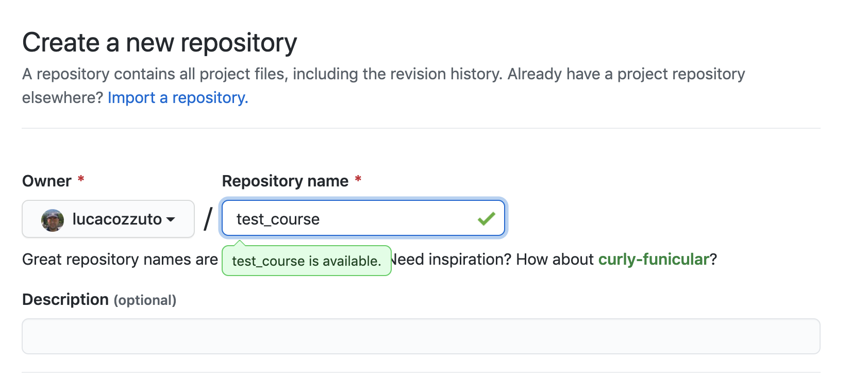Click inside the empty Description text box
The image size is (868, 377).
[421, 336]
